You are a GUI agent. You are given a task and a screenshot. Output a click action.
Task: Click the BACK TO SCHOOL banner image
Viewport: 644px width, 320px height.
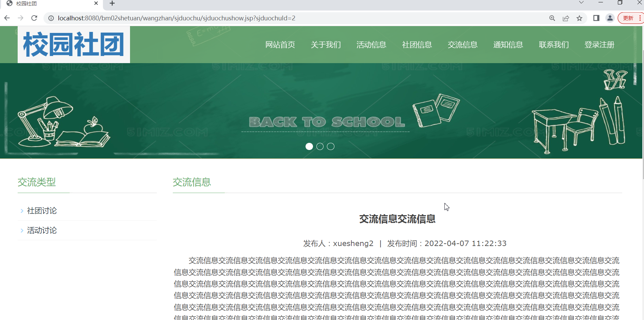tap(321, 111)
